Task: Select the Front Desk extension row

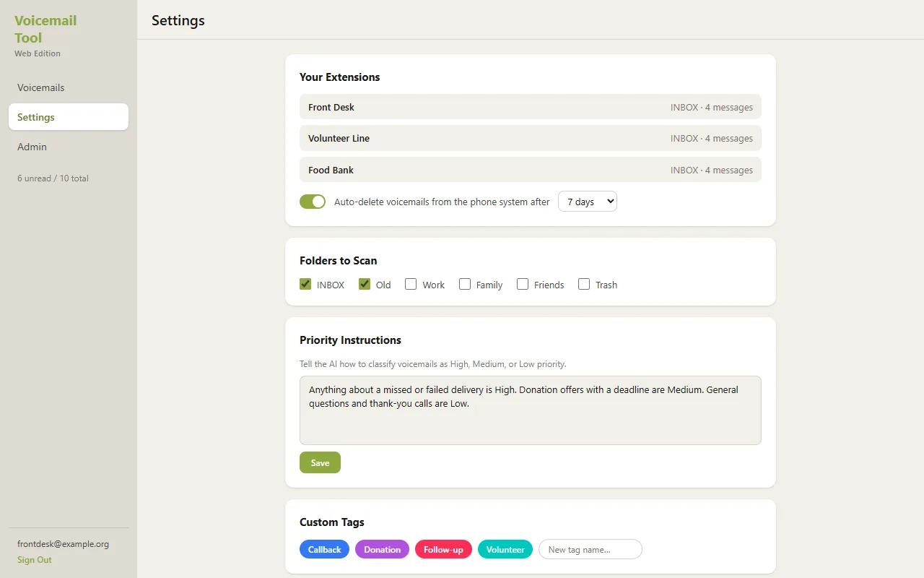Action: pos(531,107)
